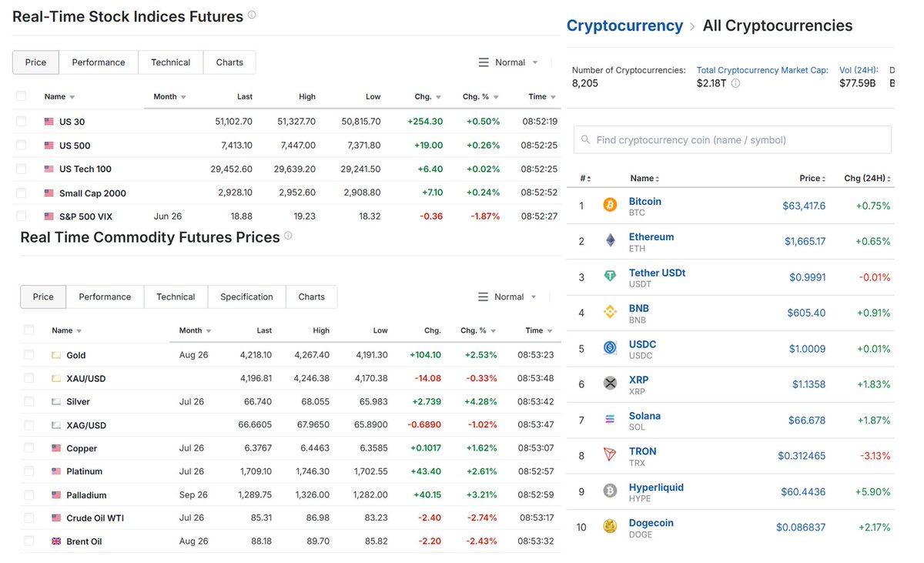The width and height of the screenshot is (924, 563).
Task: Click the flag icon beside S&P 500 VIX
Action: (x=49, y=216)
